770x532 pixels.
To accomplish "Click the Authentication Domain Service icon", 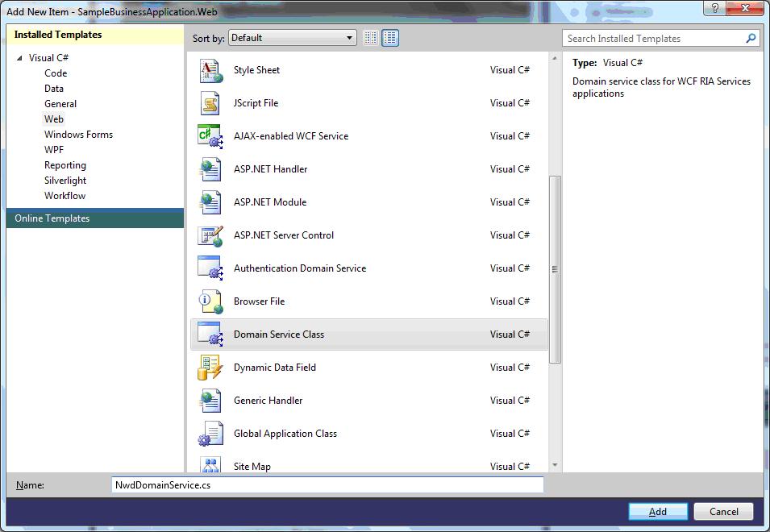I will (210, 268).
